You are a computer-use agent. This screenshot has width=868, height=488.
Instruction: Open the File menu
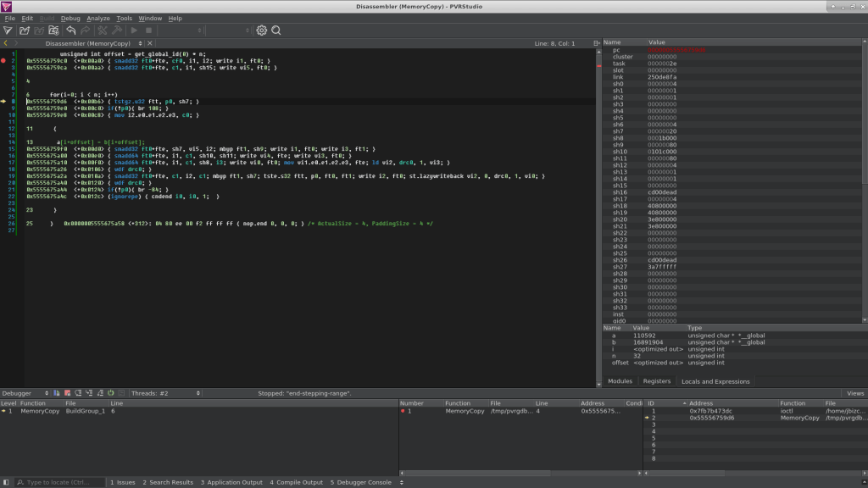[10, 19]
